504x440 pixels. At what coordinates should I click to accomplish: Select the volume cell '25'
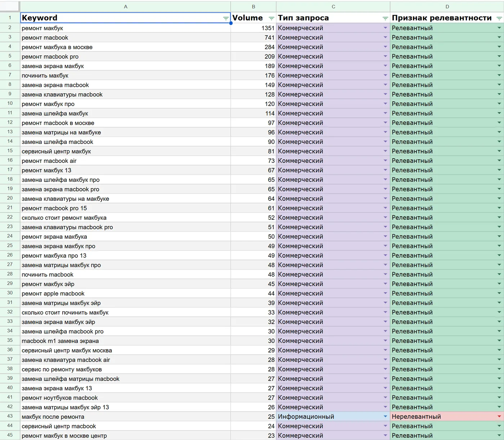pyautogui.click(x=253, y=417)
